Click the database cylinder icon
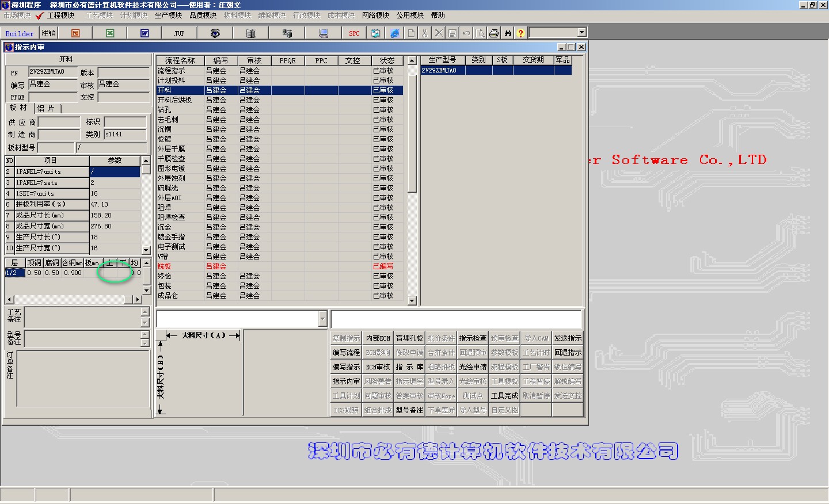The image size is (829, 504). tap(250, 33)
